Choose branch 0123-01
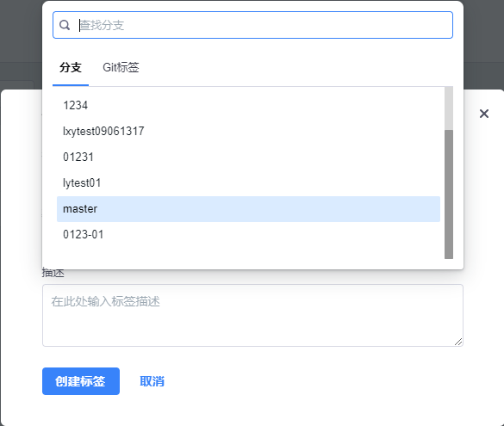This screenshot has height=426, width=504. click(248, 235)
